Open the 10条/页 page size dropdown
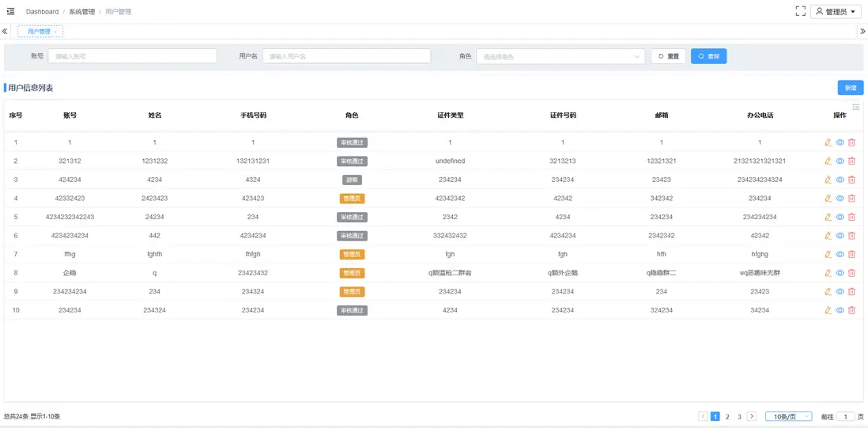 (789, 416)
